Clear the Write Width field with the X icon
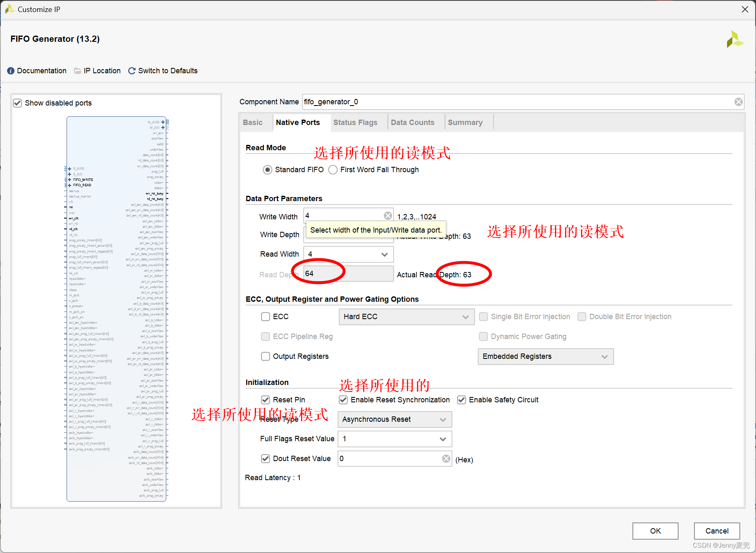756x553 pixels. [x=388, y=215]
